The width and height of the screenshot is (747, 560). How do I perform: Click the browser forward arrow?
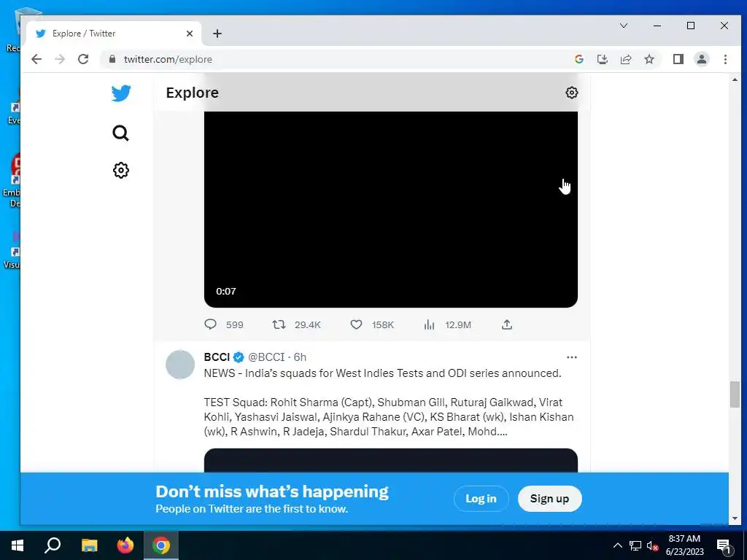coord(60,59)
